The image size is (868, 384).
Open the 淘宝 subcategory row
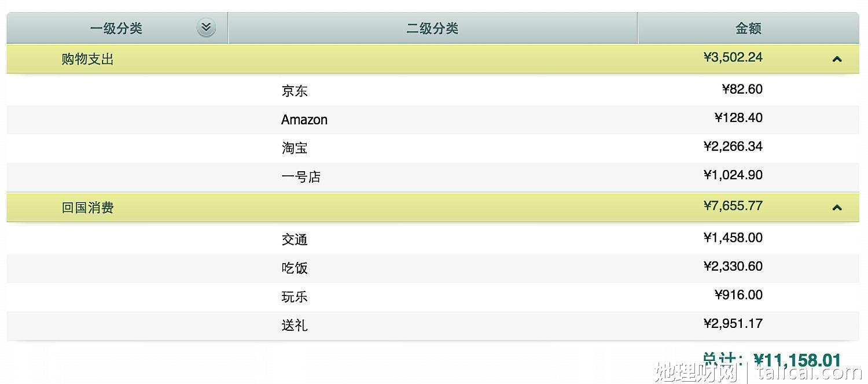tap(433, 148)
